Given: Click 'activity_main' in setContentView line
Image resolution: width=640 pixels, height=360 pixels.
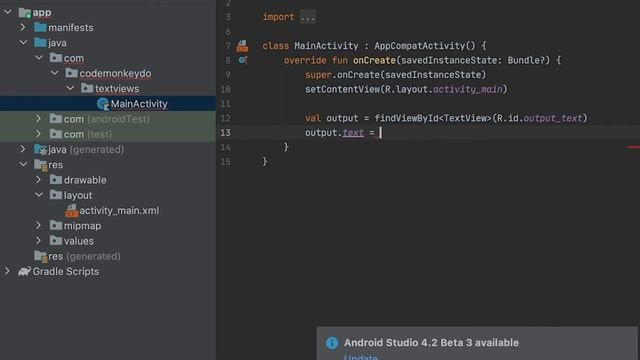Looking at the screenshot, I should (x=468, y=89).
